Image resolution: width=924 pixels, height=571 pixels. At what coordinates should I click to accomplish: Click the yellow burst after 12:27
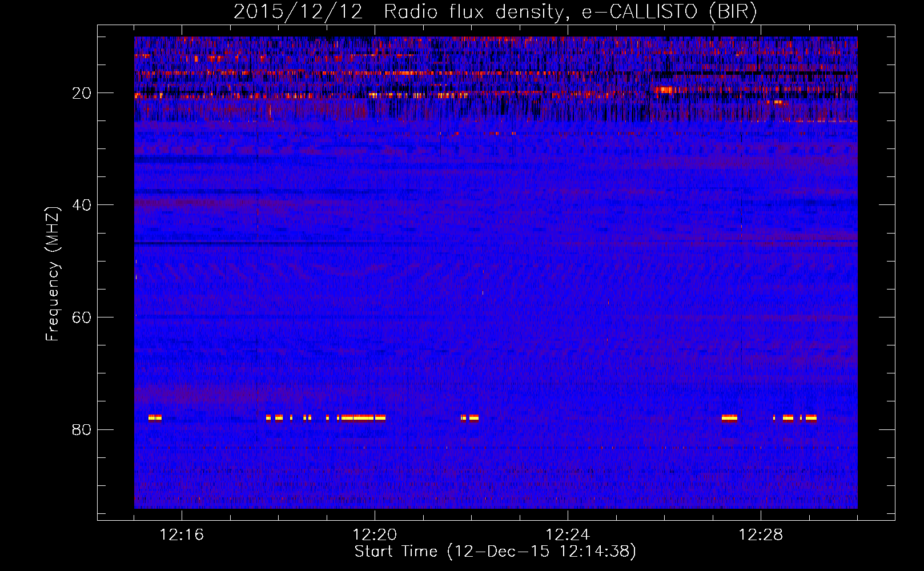click(729, 417)
